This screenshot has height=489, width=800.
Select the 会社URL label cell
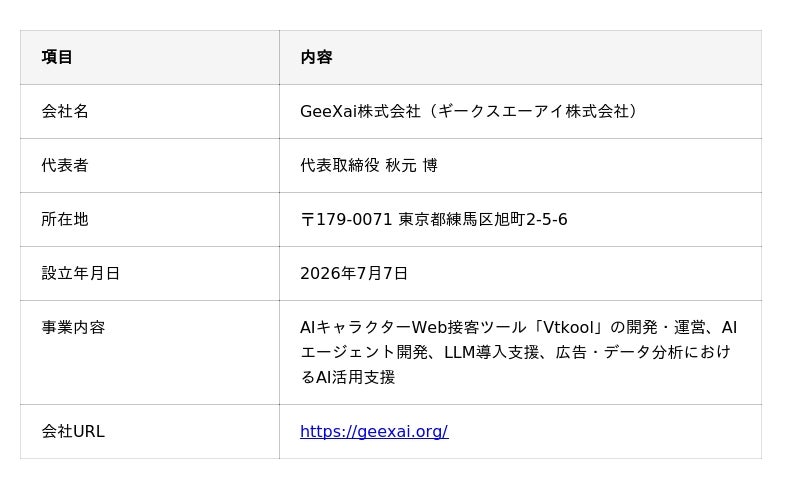(149, 431)
